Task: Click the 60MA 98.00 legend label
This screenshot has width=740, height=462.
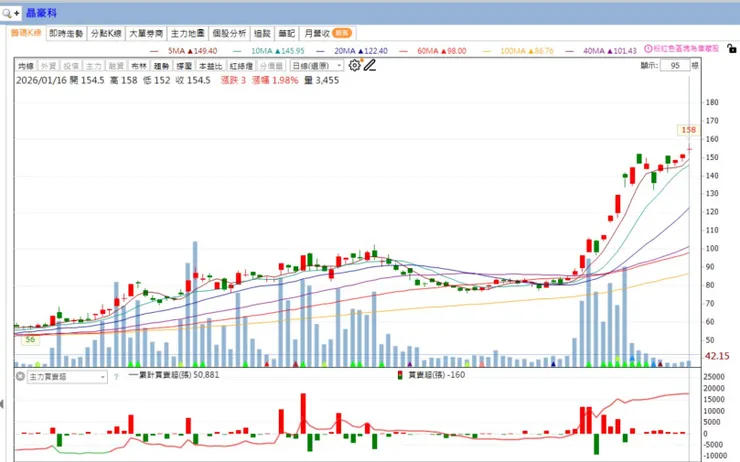Action: pos(442,51)
